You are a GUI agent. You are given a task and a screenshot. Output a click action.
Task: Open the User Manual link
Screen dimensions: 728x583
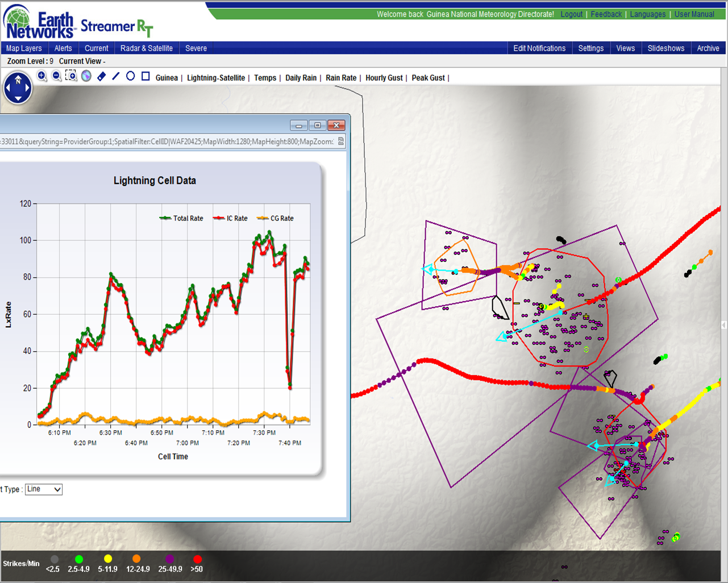pyautogui.click(x=694, y=14)
